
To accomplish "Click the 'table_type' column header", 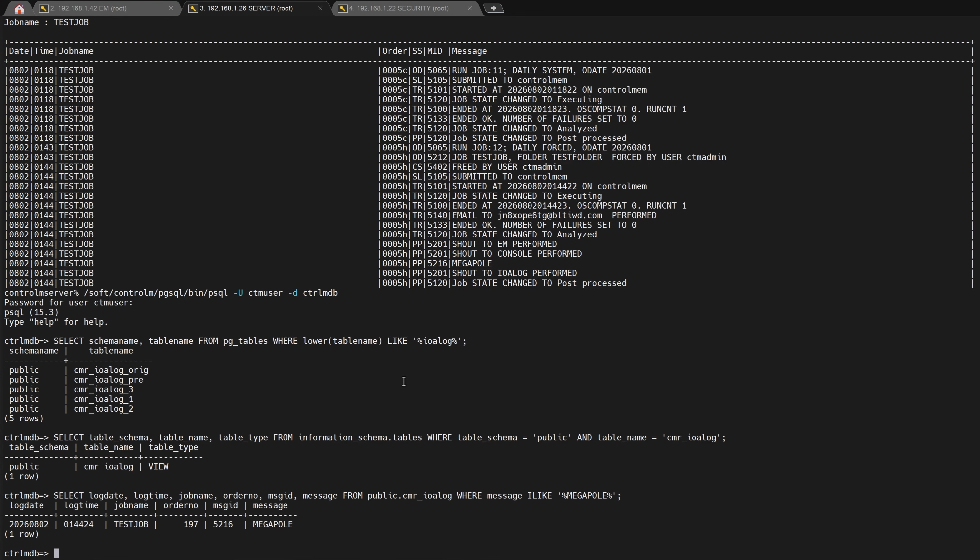I will (x=173, y=447).
